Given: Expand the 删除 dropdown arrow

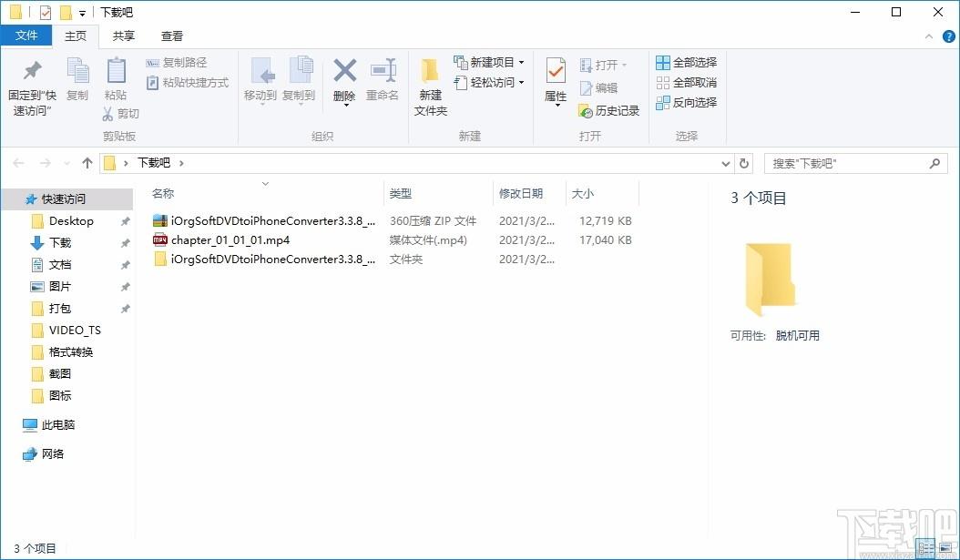Looking at the screenshot, I should (345, 106).
